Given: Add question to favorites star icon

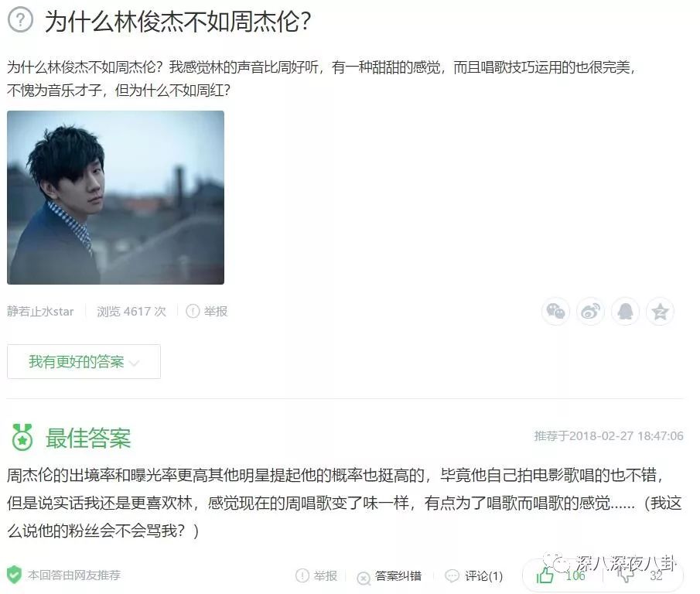Looking at the screenshot, I should (x=660, y=311).
